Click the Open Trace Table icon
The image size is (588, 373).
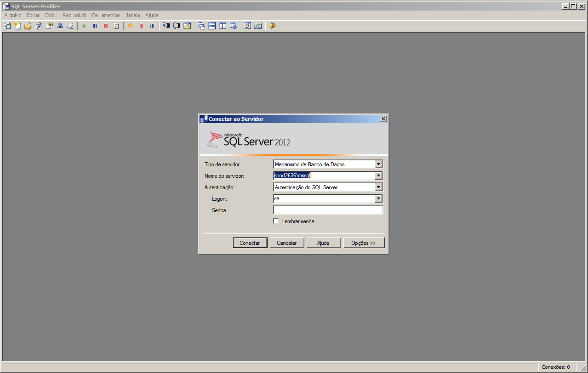(39, 26)
